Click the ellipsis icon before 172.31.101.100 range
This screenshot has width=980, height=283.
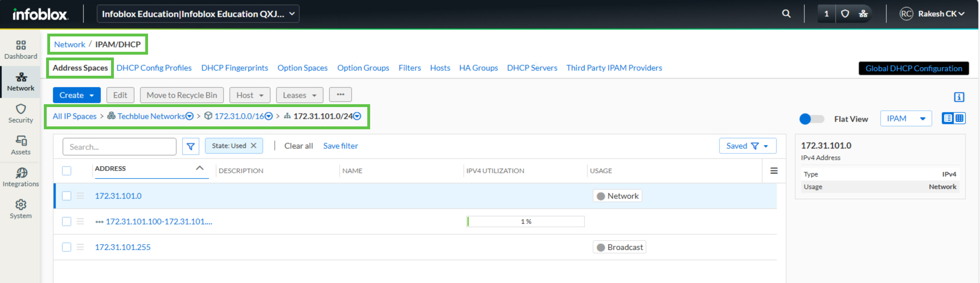point(99,222)
